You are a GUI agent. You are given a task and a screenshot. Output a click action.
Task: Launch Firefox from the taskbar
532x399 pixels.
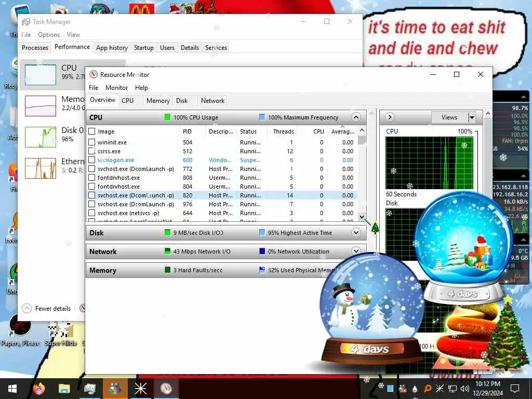pyautogui.click(x=38, y=389)
